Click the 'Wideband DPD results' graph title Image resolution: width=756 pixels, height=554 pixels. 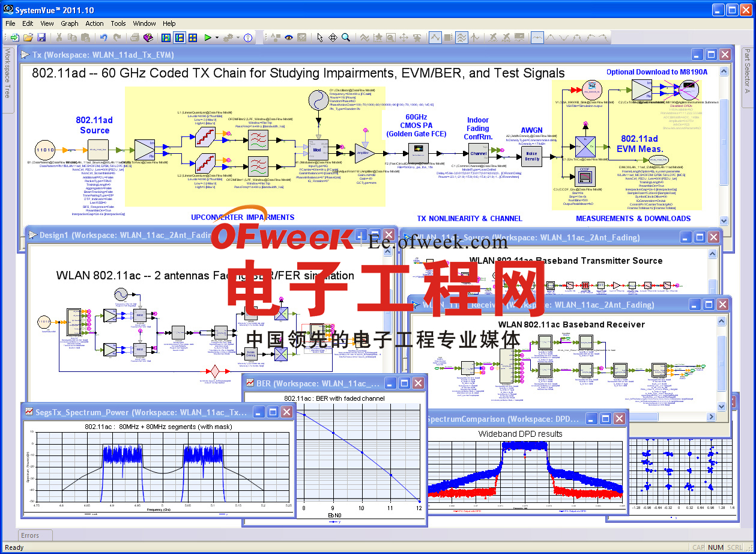pos(520,434)
